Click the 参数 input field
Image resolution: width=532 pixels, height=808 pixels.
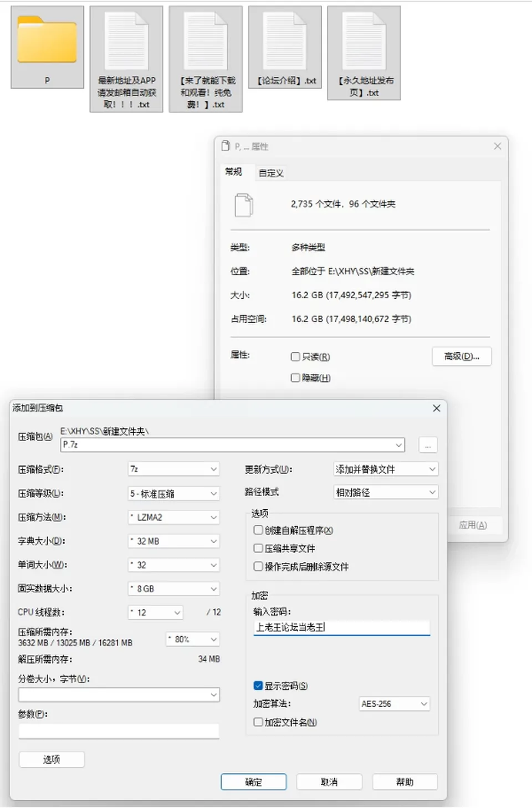119,731
